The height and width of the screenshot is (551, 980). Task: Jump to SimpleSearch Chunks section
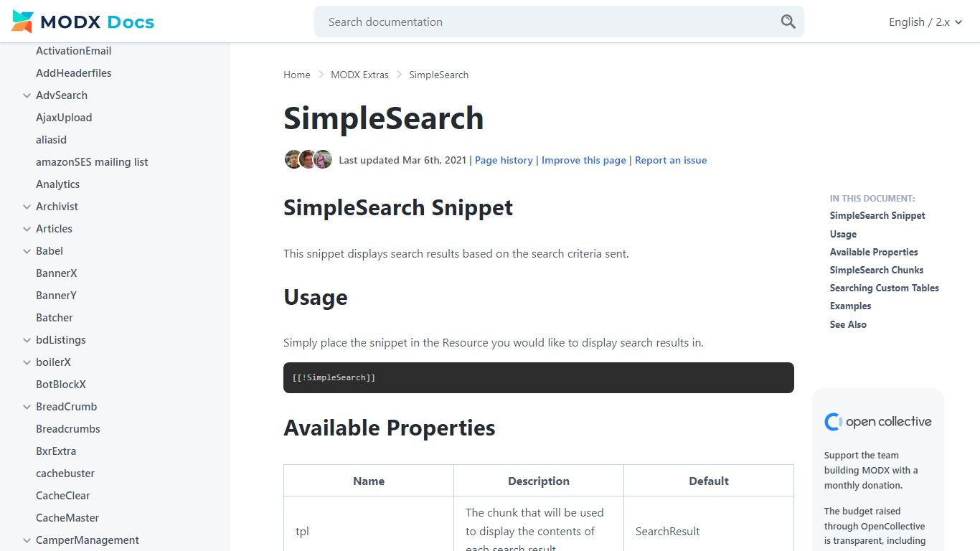pyautogui.click(x=877, y=270)
